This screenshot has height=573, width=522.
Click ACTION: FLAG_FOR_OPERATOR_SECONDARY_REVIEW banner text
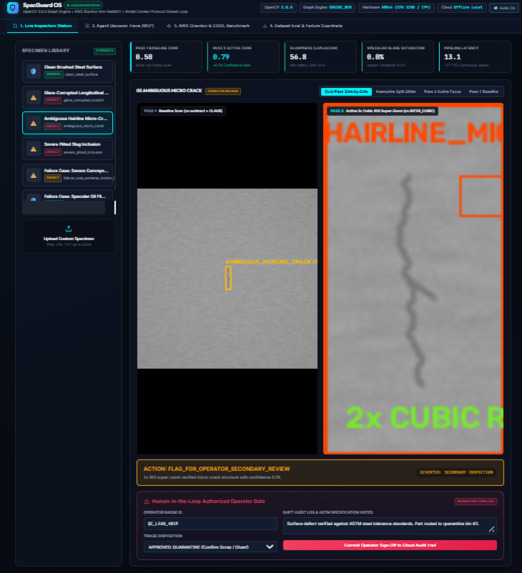216,469
